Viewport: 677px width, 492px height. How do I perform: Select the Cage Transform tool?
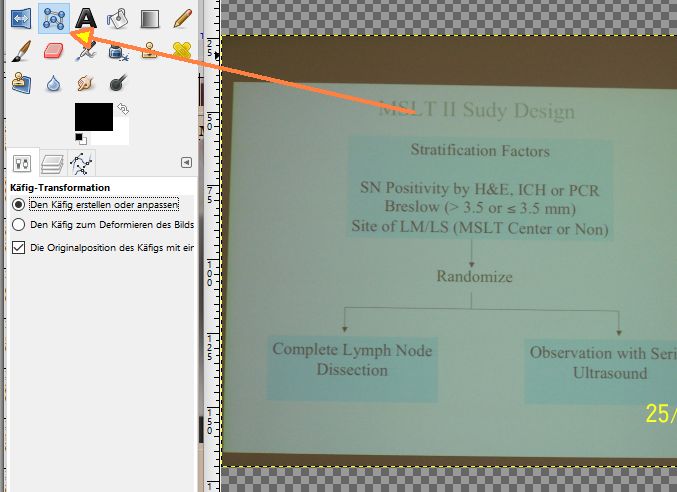52,17
